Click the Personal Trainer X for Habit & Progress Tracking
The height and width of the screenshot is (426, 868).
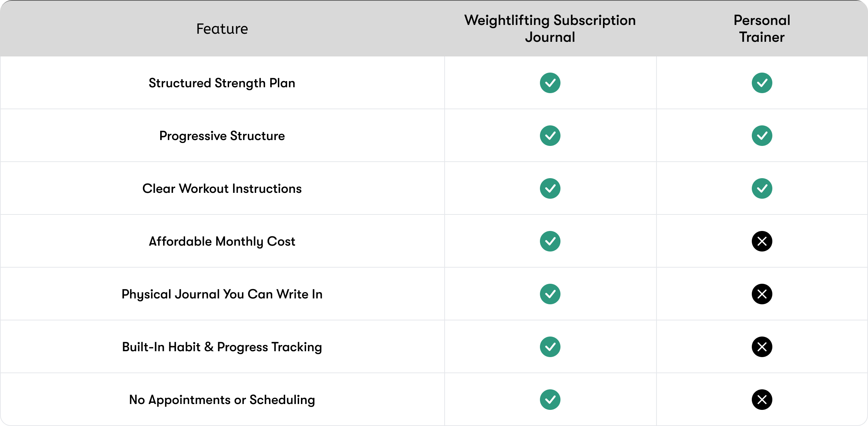pos(762,347)
